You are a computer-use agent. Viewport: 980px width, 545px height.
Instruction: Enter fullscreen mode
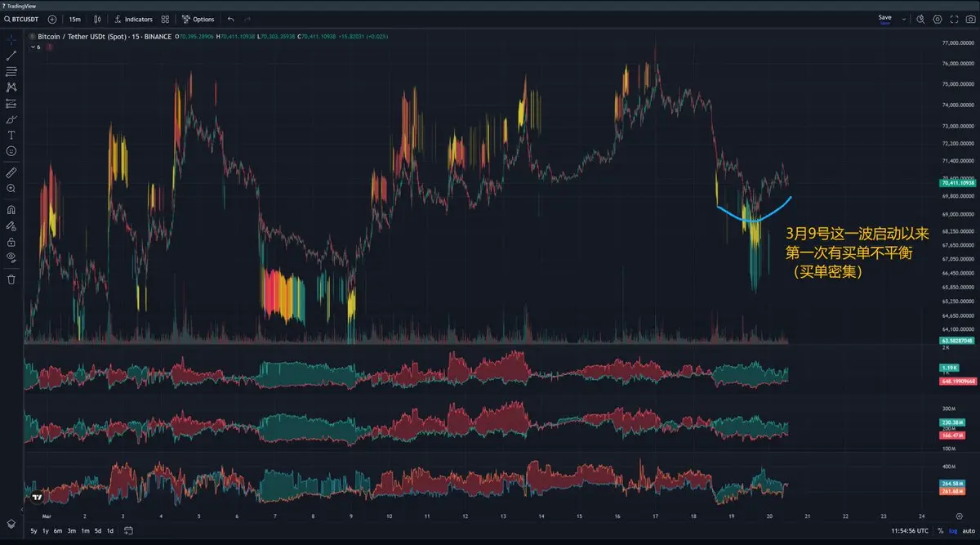click(x=955, y=19)
